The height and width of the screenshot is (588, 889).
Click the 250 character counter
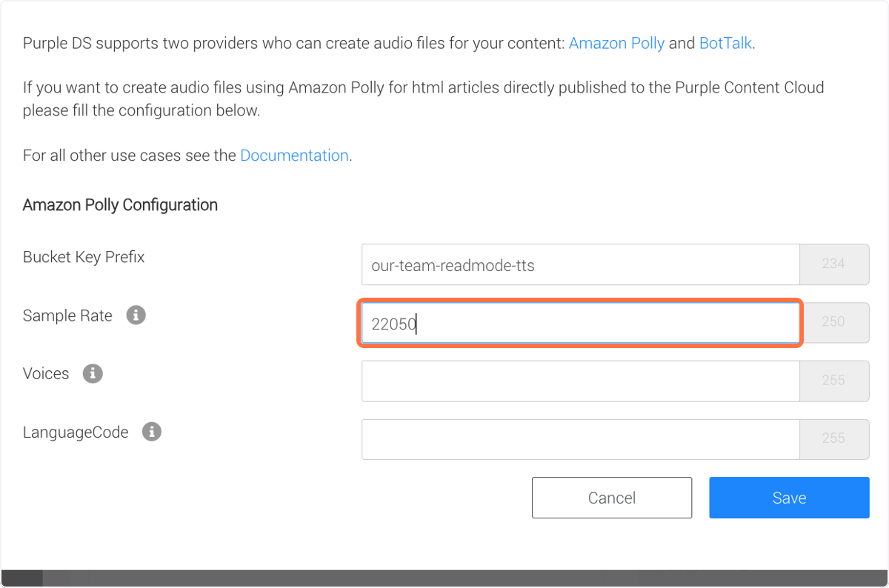pyautogui.click(x=834, y=323)
